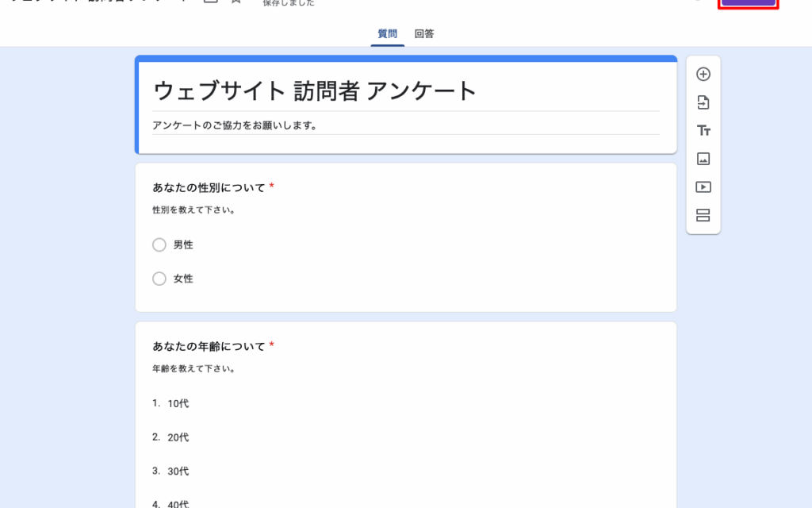Click the purple send button at top right
This screenshot has width=812, height=508.
[748, 3]
